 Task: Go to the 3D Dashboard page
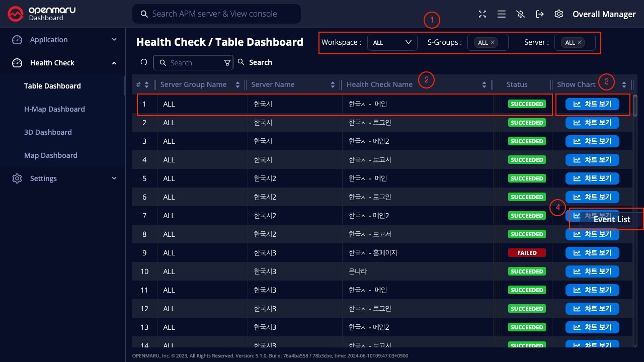(48, 132)
